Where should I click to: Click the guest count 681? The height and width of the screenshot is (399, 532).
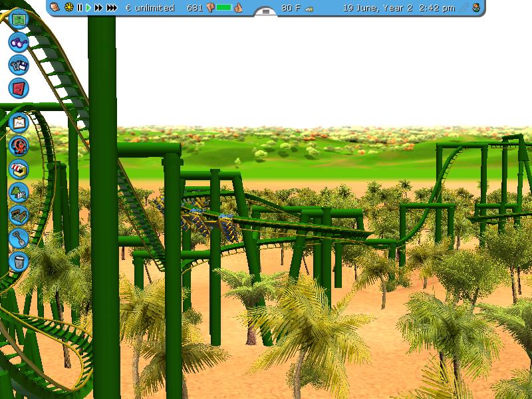(x=195, y=8)
